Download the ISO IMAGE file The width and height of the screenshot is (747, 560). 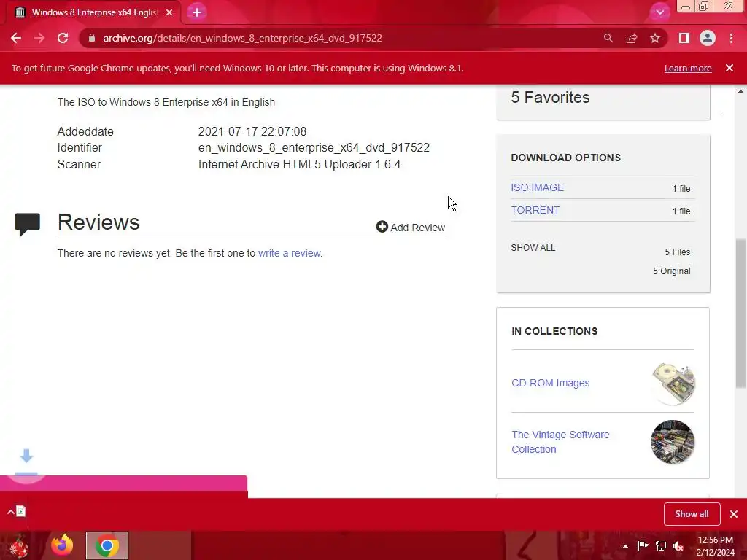(538, 187)
